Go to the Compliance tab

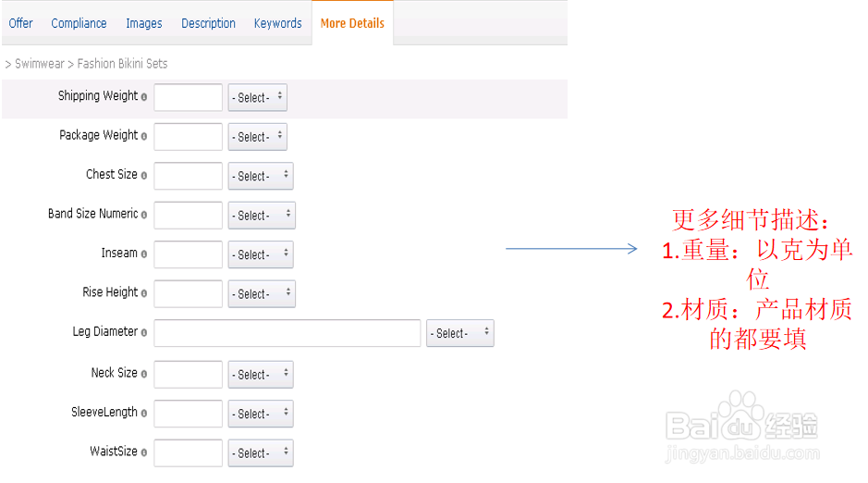click(x=79, y=23)
